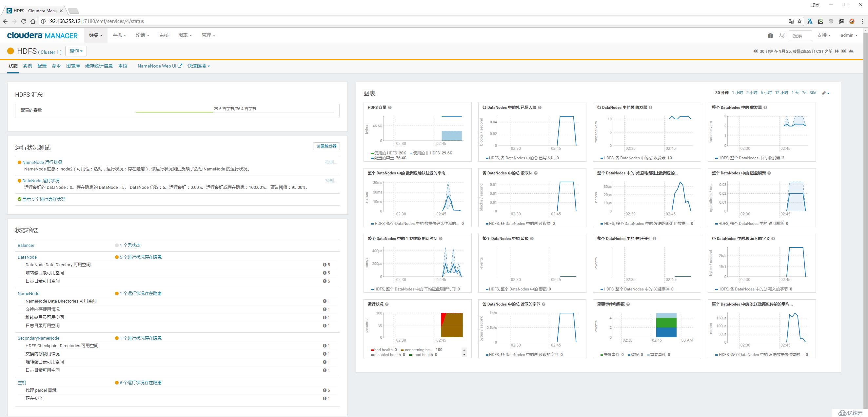Open the 诊断 dropdown menu
The image size is (868, 417).
click(143, 35)
